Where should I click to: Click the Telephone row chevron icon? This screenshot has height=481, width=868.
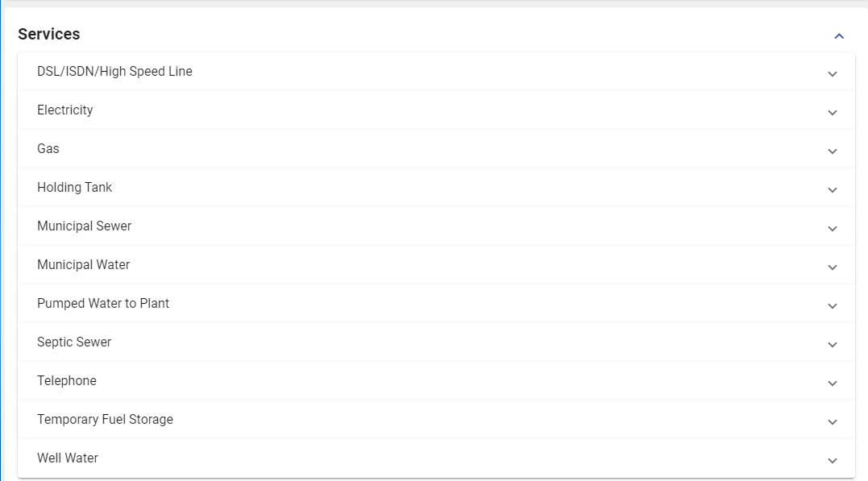pos(833,384)
